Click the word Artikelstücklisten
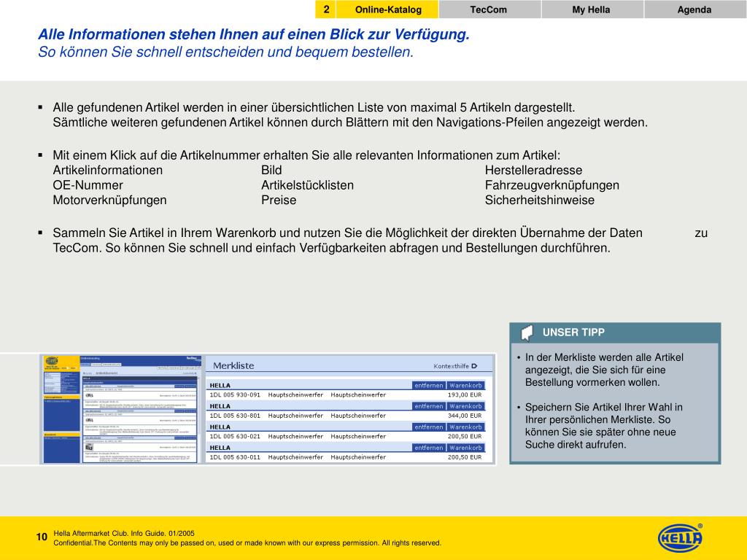 pos(307,185)
